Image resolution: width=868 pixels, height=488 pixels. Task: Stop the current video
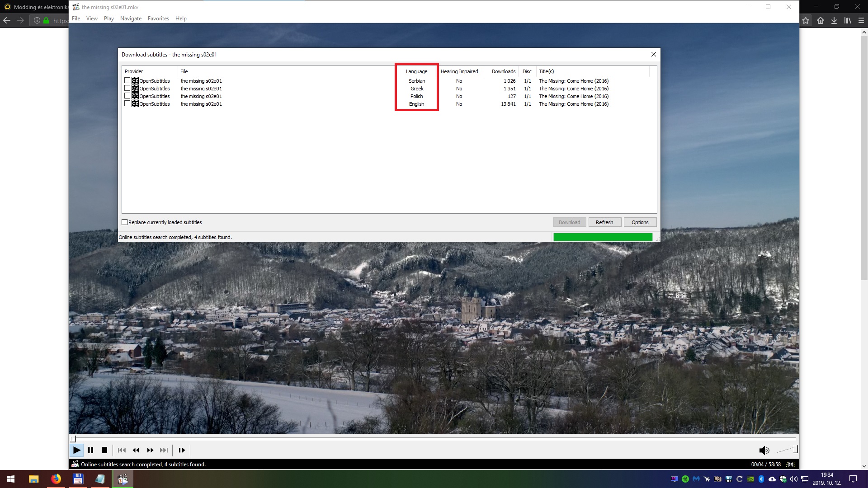(104, 450)
